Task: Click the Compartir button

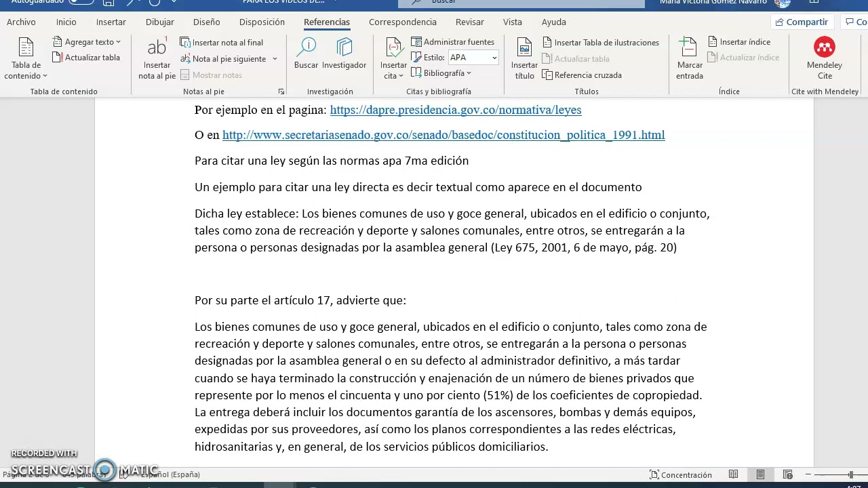Action: pyautogui.click(x=801, y=22)
